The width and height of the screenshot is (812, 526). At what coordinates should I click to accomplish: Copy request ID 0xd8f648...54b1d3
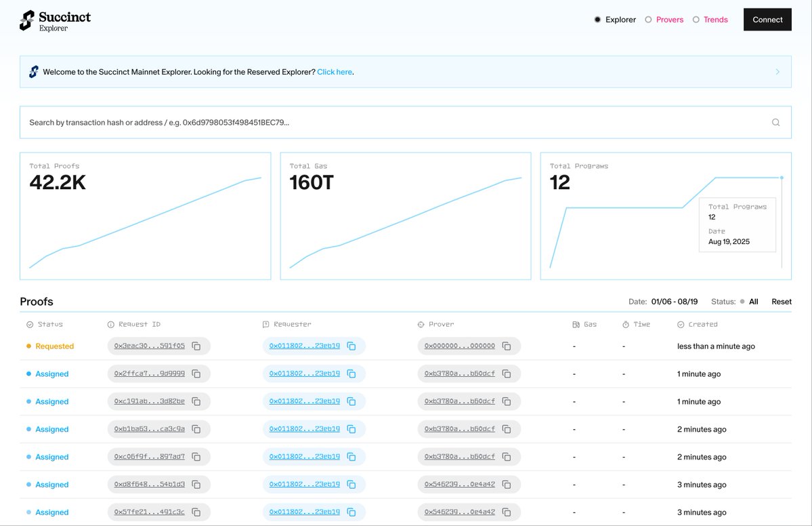click(x=196, y=485)
